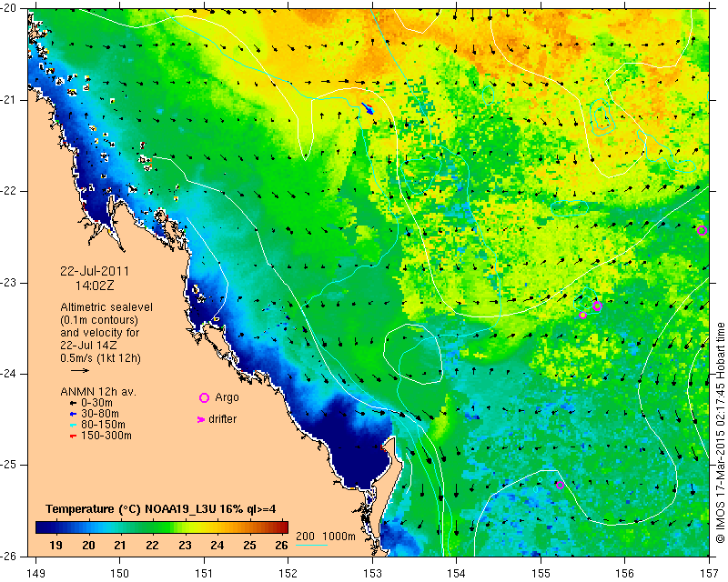Click the magenta drifter legend symbol
The height and width of the screenshot is (582, 728).
click(x=201, y=419)
